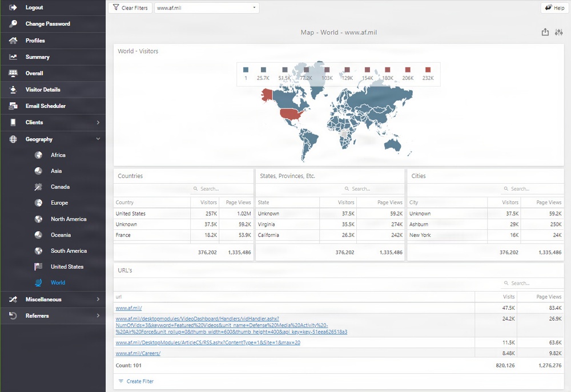Click the Referrers back-arrow icon
This screenshot has width=571, height=392.
pyautogui.click(x=13, y=316)
